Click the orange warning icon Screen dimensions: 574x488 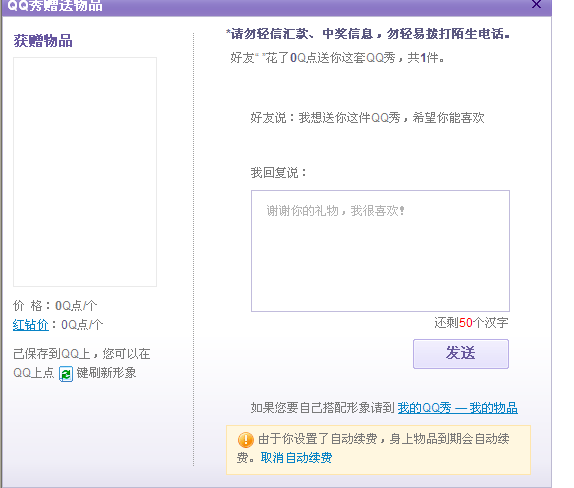click(245, 440)
